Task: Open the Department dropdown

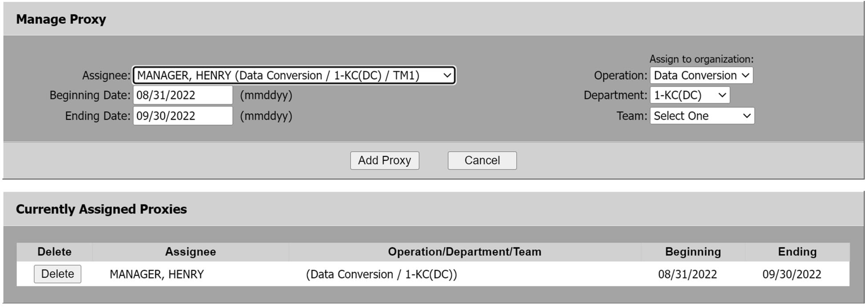Action: (689, 95)
